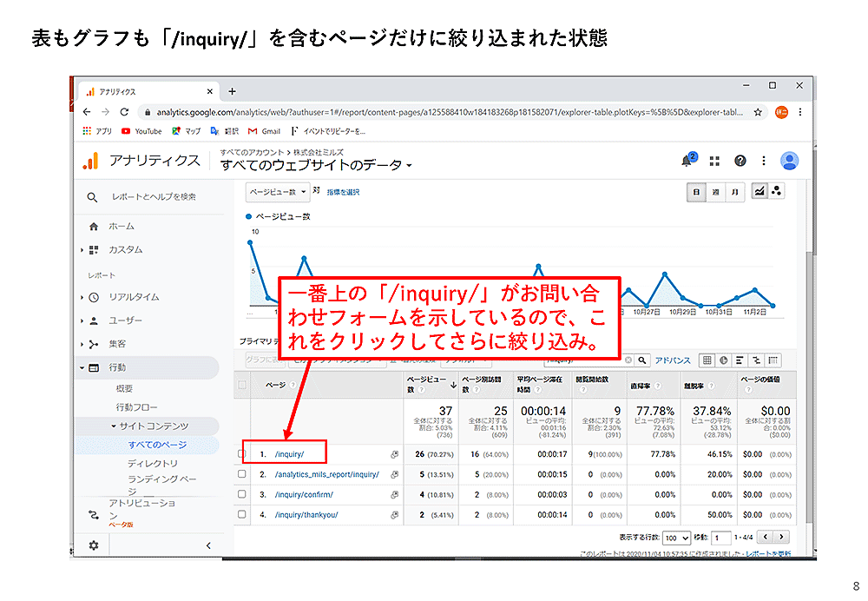Open the ページビュー数 metric dropdown
Image resolution: width=868 pixels, height=601 pixels.
pos(273,192)
